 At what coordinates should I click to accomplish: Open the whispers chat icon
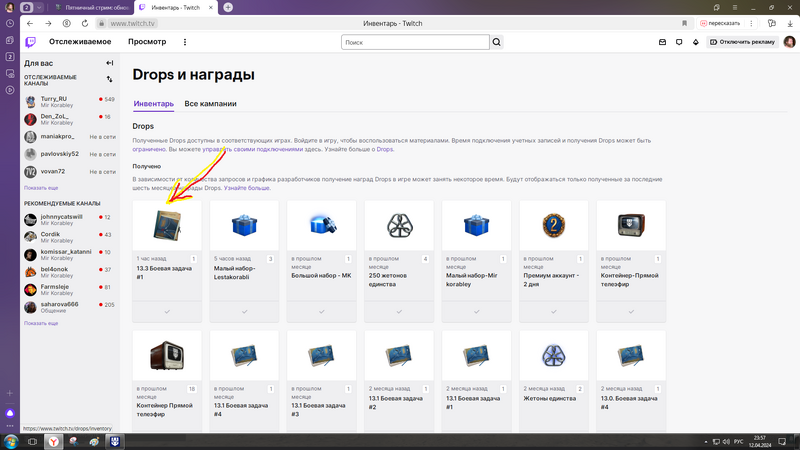[679, 42]
